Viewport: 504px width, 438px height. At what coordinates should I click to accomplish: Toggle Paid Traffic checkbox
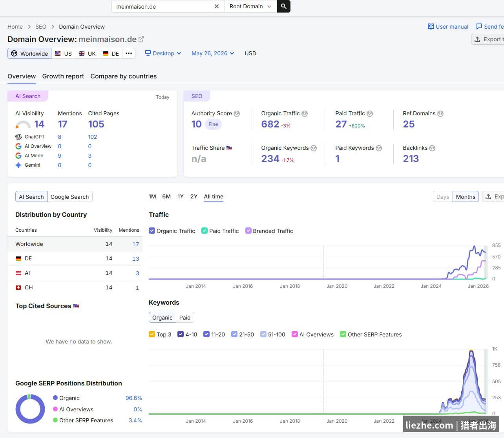pos(205,231)
